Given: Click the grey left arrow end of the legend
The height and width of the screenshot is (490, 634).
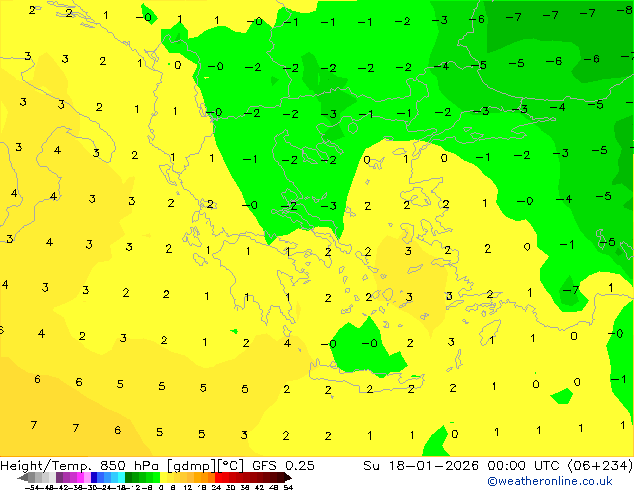Looking at the screenshot, I should [x=23, y=477].
